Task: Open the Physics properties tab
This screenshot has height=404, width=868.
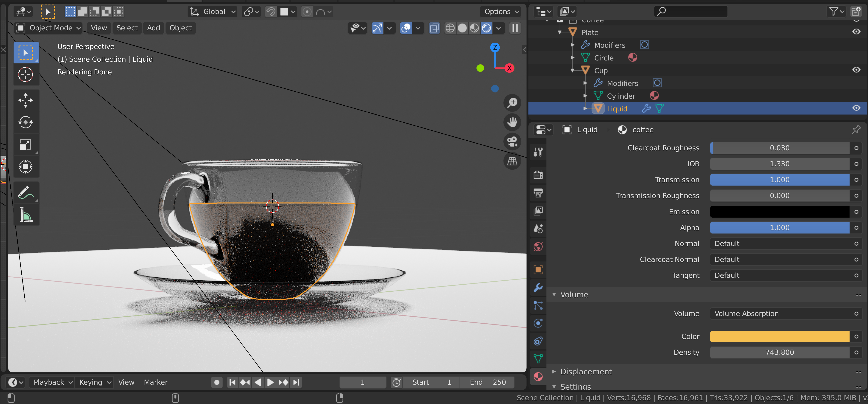Action: click(x=538, y=323)
